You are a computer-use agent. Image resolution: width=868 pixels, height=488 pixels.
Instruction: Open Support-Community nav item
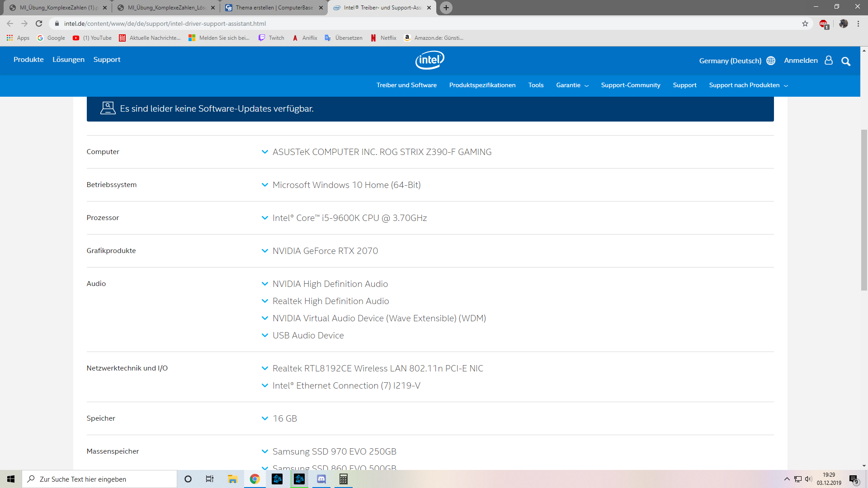[630, 85]
